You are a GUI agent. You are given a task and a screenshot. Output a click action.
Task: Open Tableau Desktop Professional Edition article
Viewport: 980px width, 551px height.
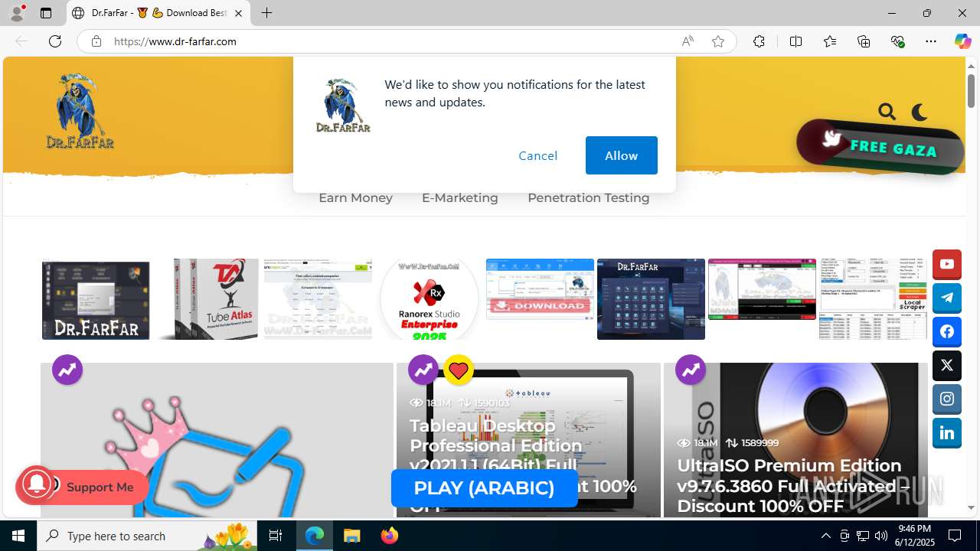click(523, 465)
